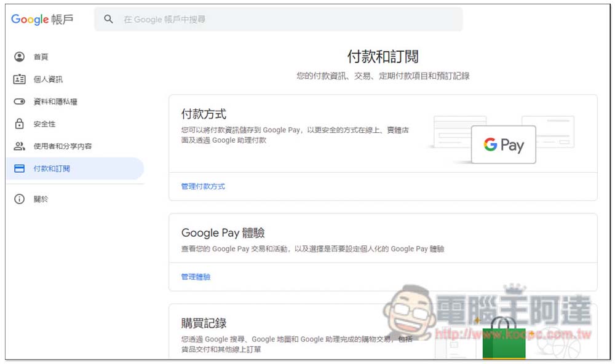The height and width of the screenshot is (364, 615).
Task: Click the 關於 info icon
Action: (x=20, y=199)
